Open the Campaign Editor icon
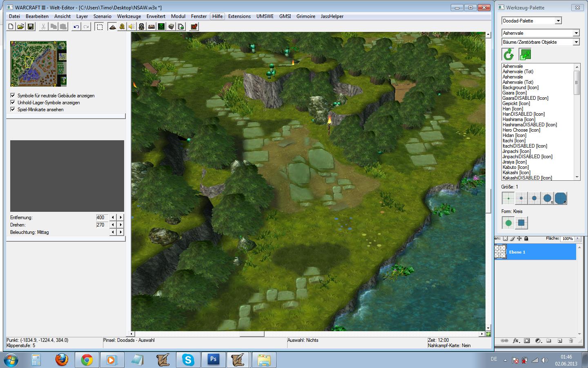Viewport: 588px width, 368px height. (x=151, y=27)
